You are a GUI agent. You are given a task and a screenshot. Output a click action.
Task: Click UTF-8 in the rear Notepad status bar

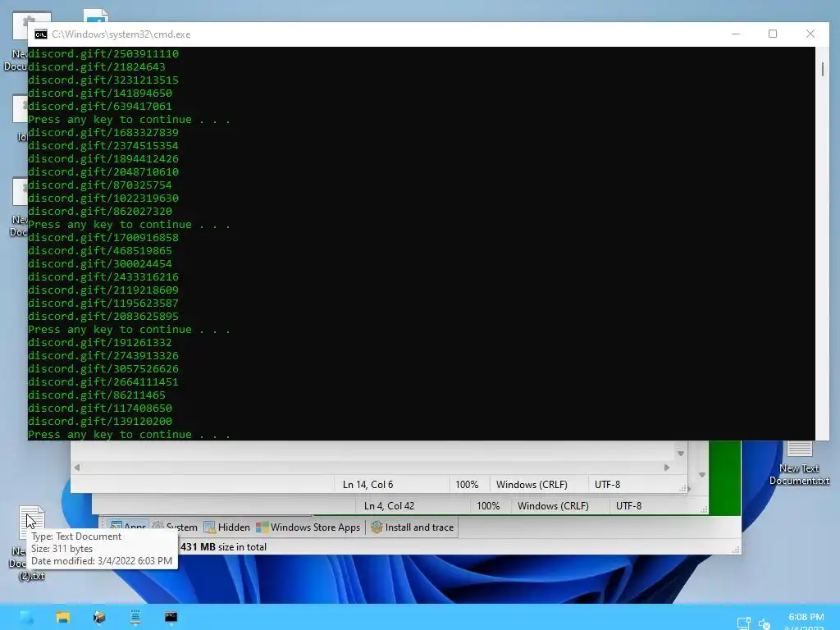tap(629, 505)
